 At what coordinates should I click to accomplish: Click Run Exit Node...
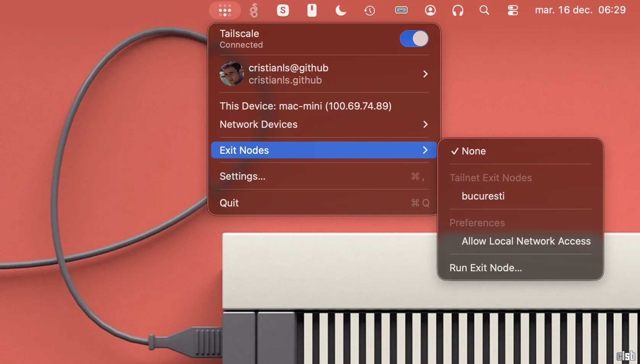(485, 268)
